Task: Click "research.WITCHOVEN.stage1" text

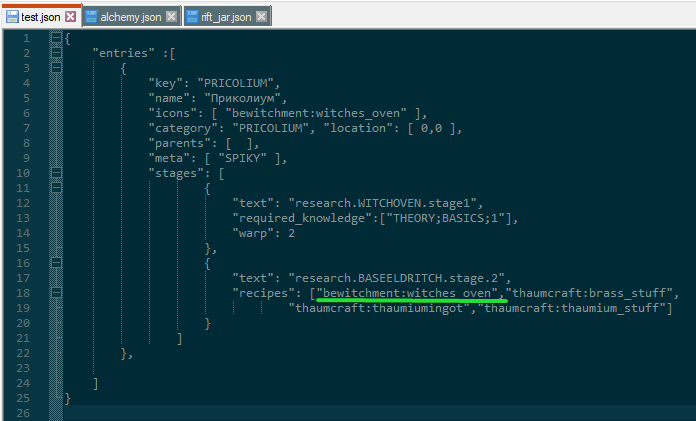Action: (382, 203)
